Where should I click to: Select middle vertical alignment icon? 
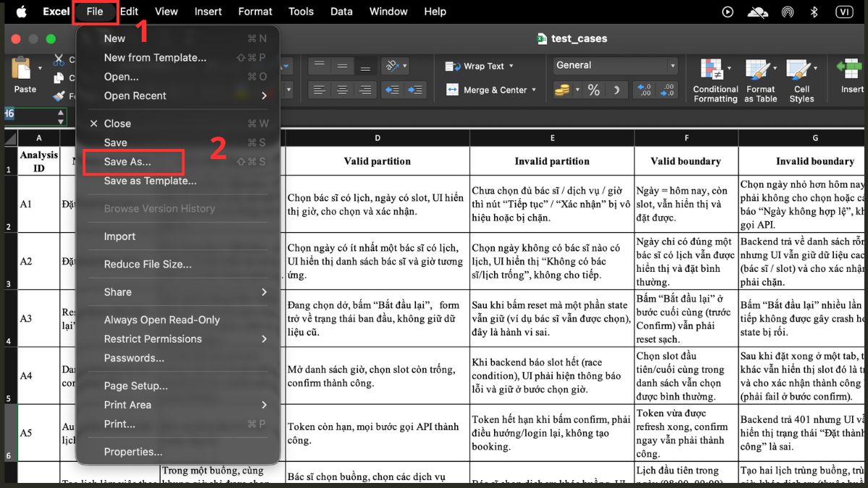coord(342,66)
